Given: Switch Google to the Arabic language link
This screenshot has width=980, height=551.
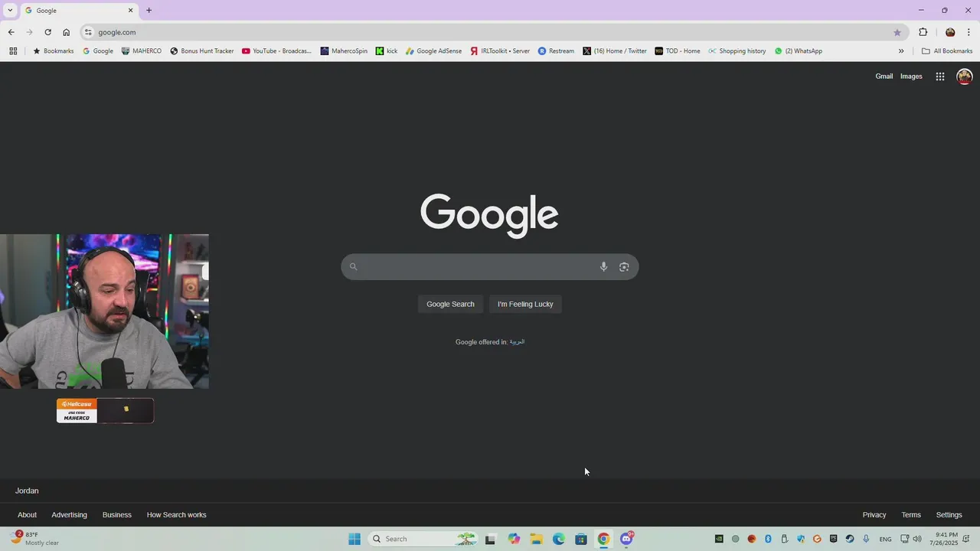Looking at the screenshot, I should click(517, 342).
